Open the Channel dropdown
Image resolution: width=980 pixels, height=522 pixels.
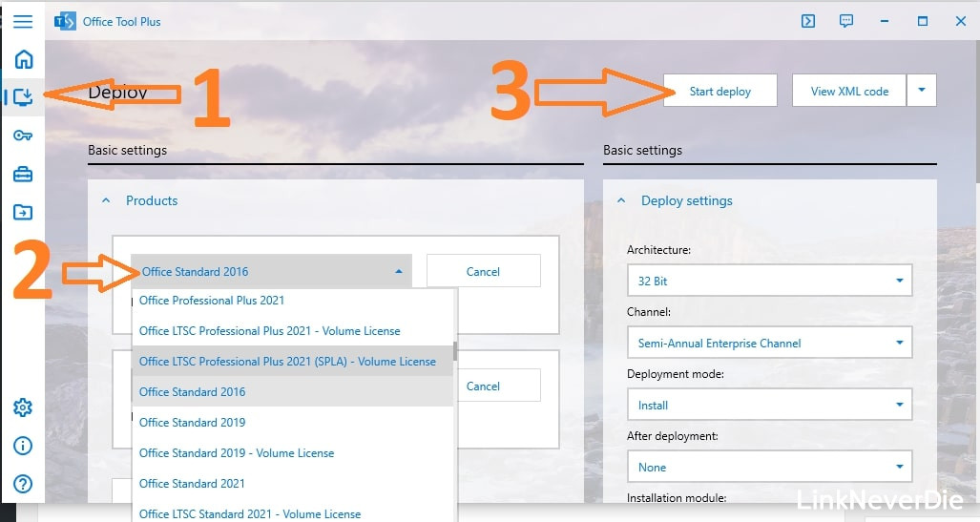coord(769,343)
